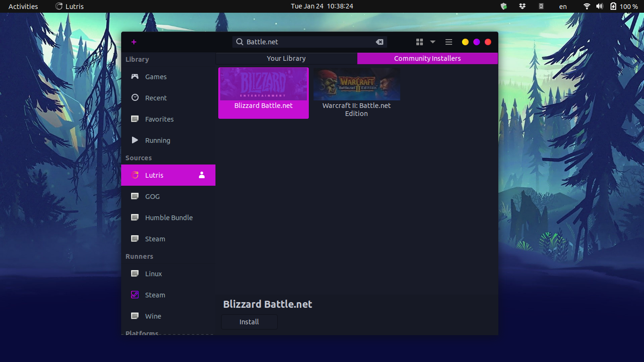This screenshot has height=362, width=644.
Task: Switch to grid view layout
Action: pos(419,41)
